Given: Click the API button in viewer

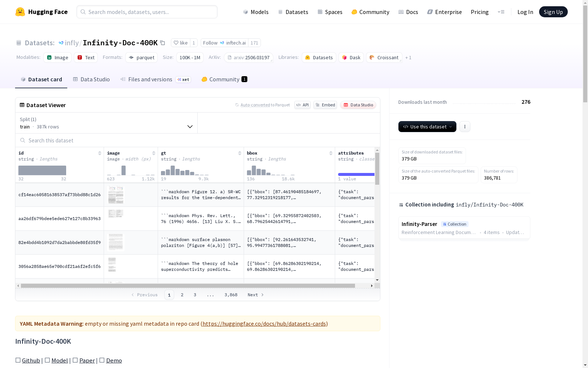Looking at the screenshot, I should 302,105.
